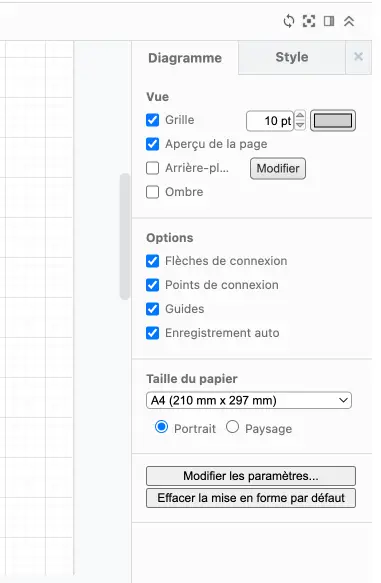Screen dimensions: 381x583
Task: Enable the Ombre checkbox
Action: [152, 192]
